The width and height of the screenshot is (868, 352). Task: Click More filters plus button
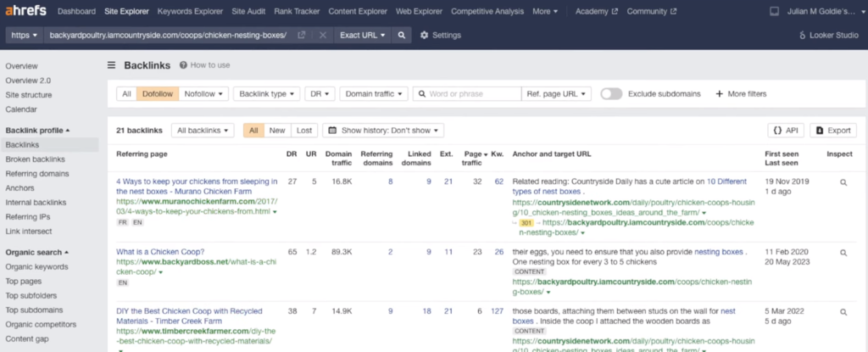click(741, 93)
